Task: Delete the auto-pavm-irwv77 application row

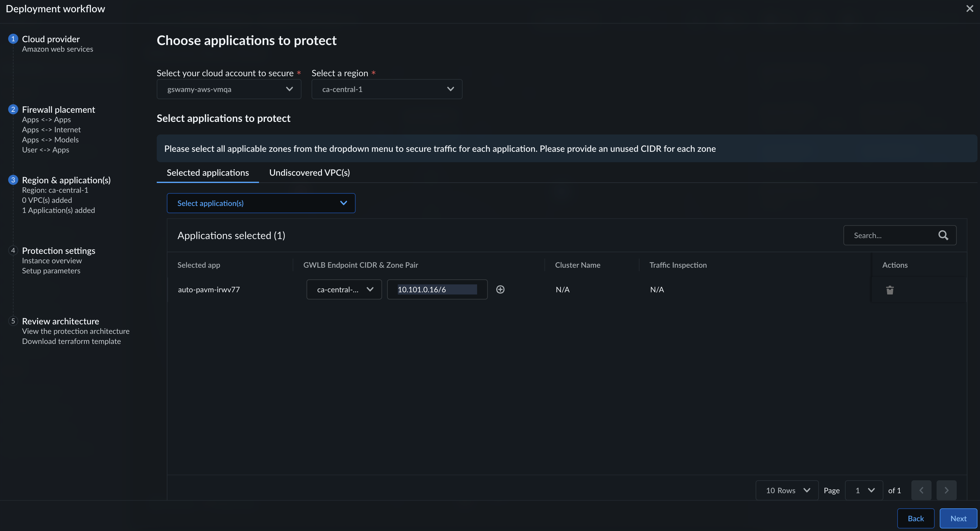Action: click(889, 290)
